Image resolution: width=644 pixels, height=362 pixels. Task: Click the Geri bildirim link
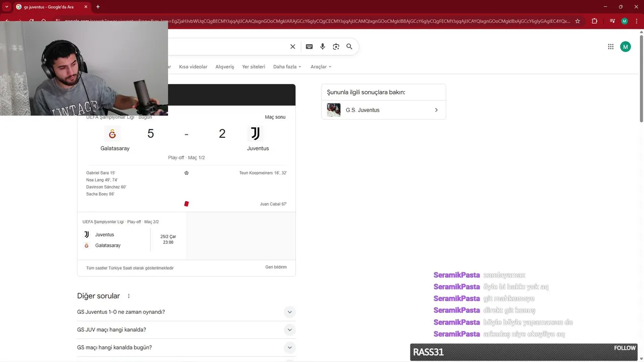click(276, 267)
